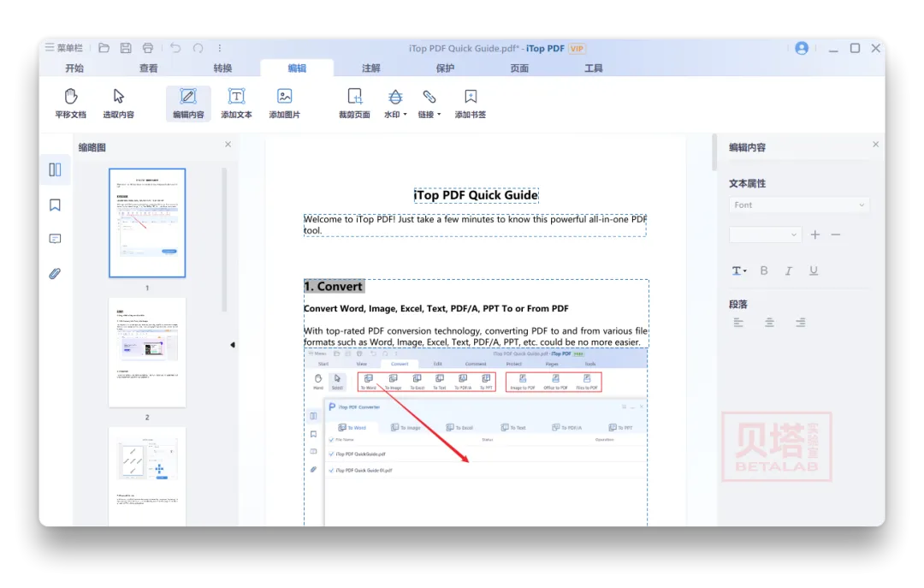Open the 保护 tab

pyautogui.click(x=446, y=68)
